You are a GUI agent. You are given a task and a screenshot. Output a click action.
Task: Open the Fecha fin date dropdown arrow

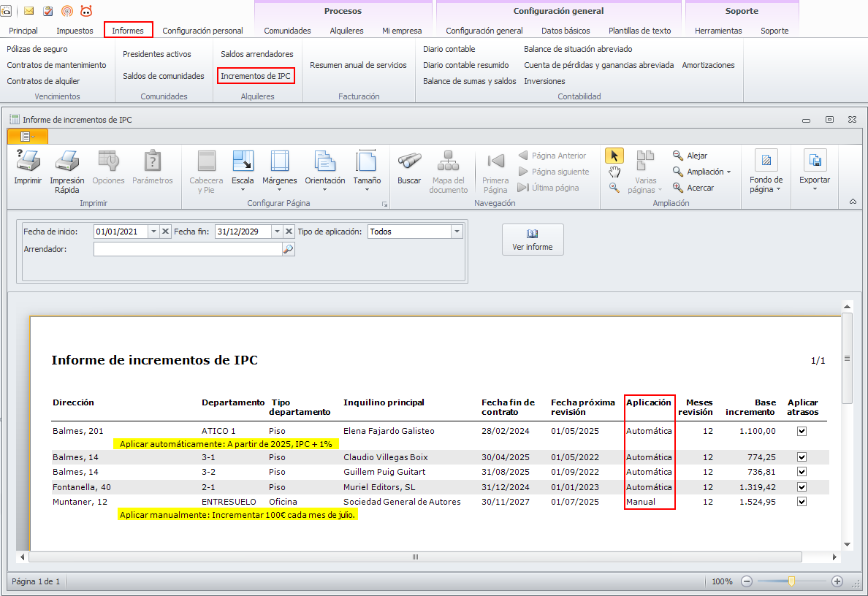276,232
